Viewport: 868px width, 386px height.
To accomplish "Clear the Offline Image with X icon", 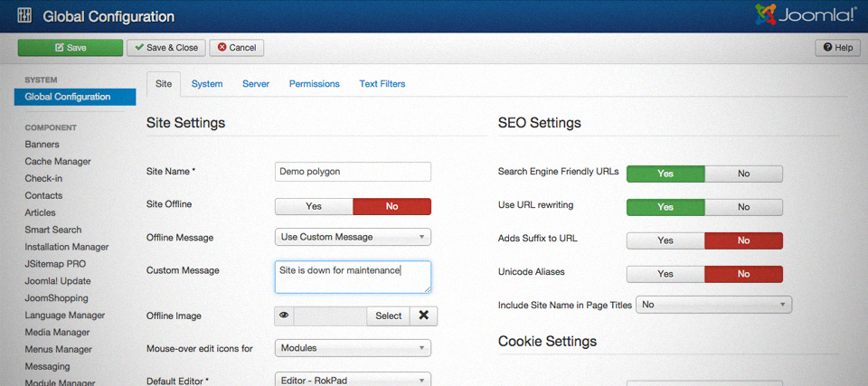I will [x=423, y=315].
